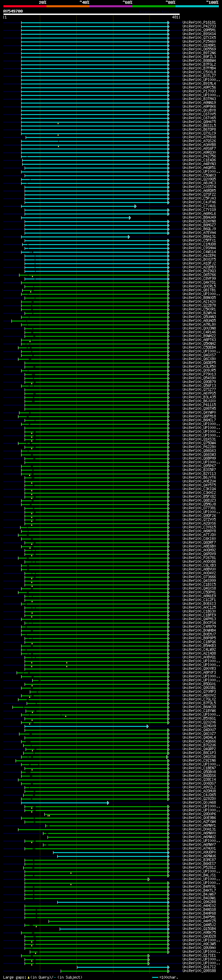Select hit label UniRef100_B4LJS1
The height and width of the screenshot is (980, 222).
click(199, 875)
